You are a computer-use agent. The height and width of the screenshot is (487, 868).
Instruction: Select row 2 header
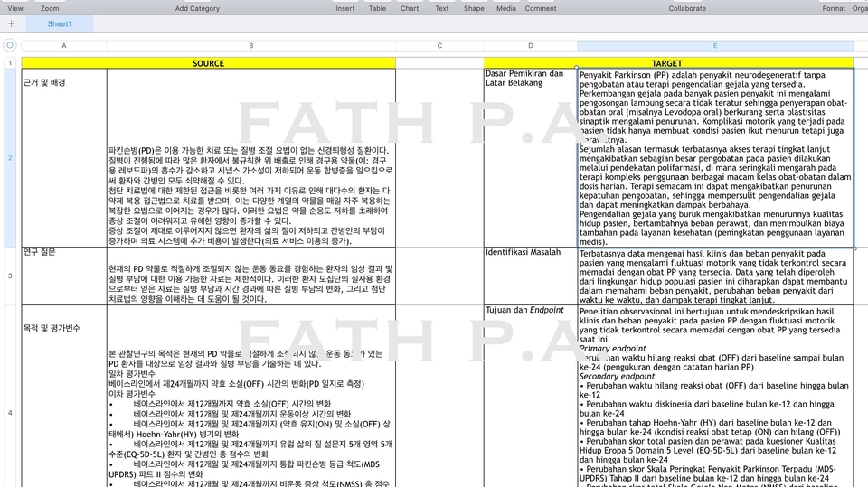tap(10, 157)
